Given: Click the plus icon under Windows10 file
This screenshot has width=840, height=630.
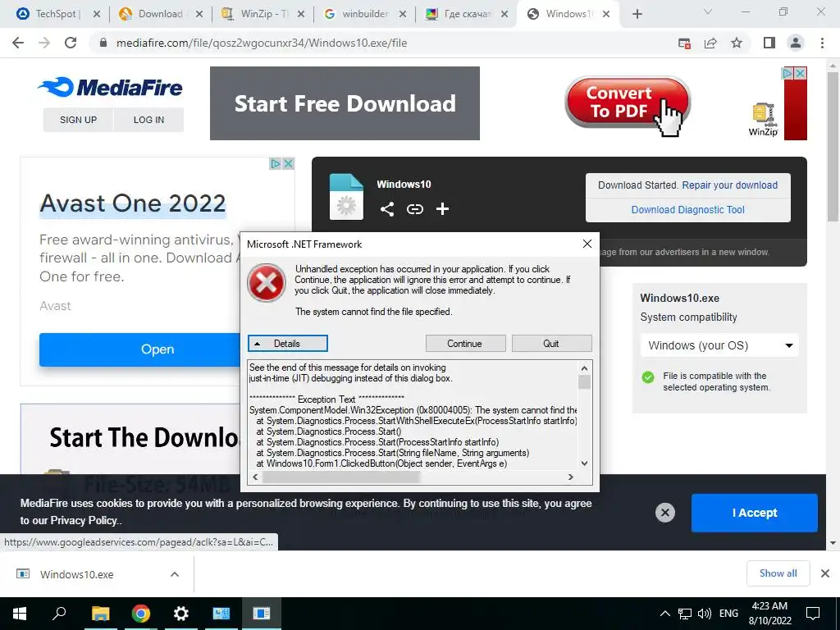Looking at the screenshot, I should click(x=442, y=209).
